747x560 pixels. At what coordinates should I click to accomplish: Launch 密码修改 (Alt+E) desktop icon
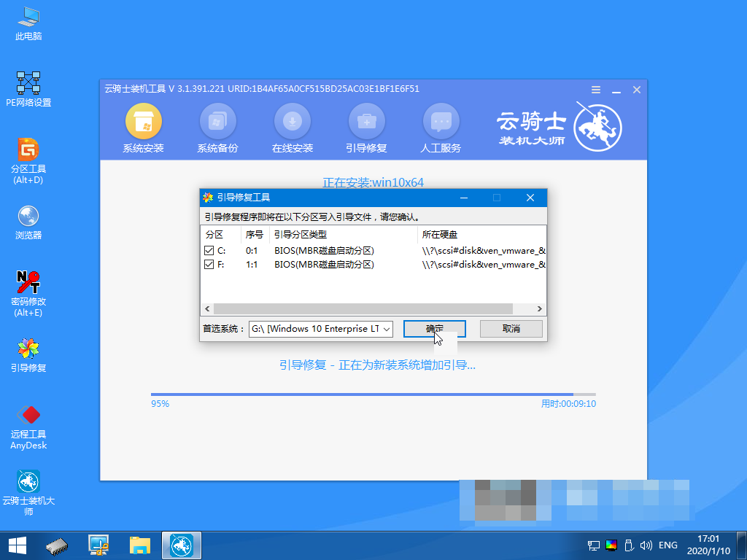point(28,294)
